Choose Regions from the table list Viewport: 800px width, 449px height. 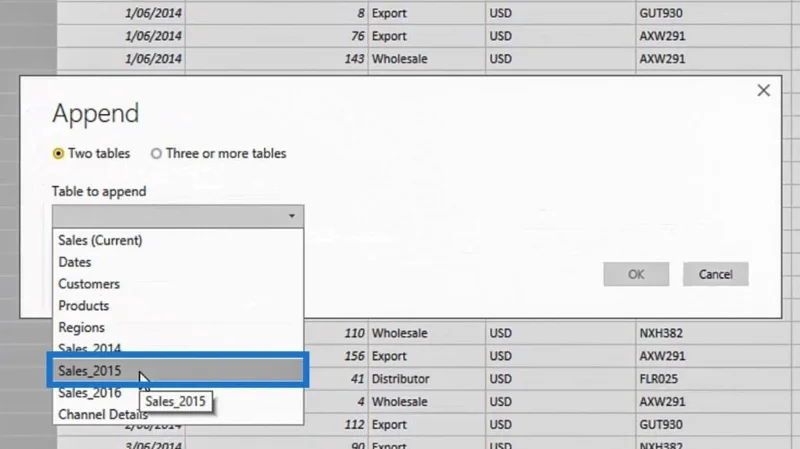point(178,328)
